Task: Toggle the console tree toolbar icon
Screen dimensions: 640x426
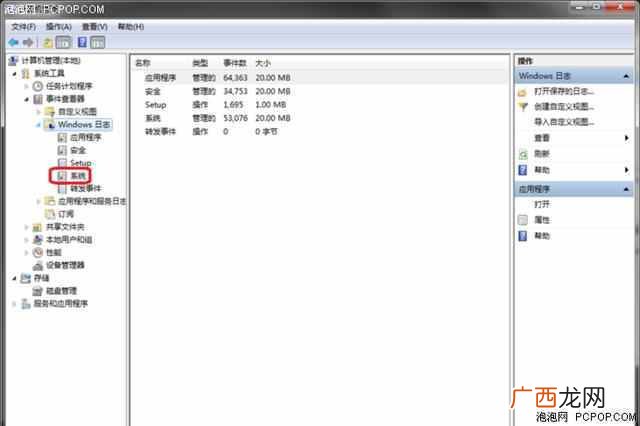Action: (63, 42)
